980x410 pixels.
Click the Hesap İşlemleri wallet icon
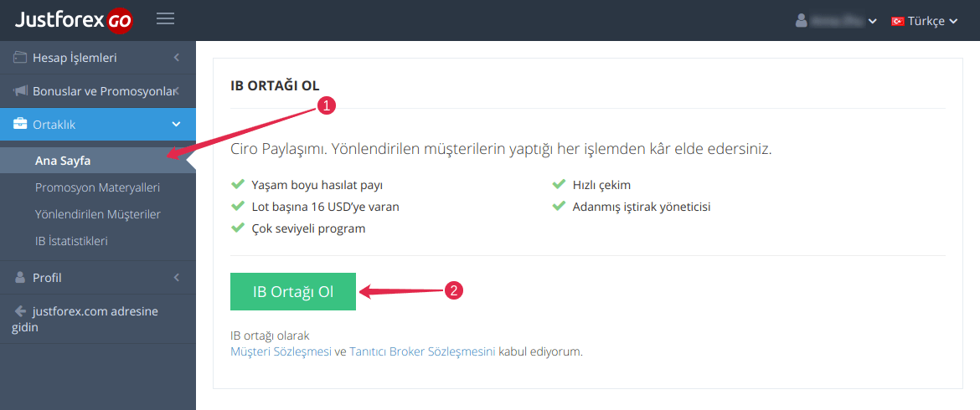coord(20,58)
